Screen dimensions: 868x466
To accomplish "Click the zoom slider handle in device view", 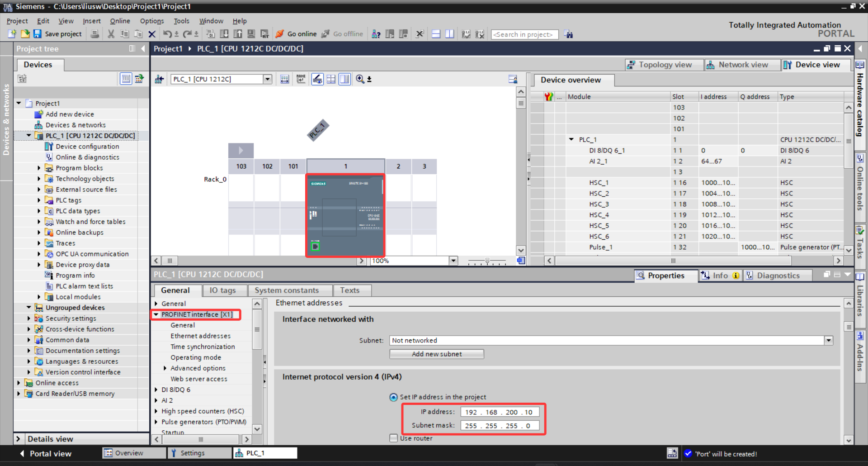I will [x=487, y=261].
